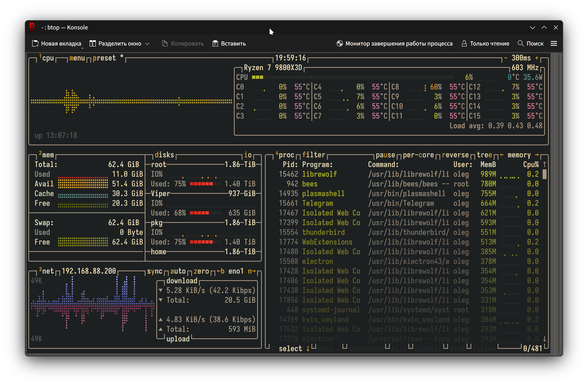588x386 pixels.
Task: Click the Вставить paste button
Action: pyautogui.click(x=229, y=44)
